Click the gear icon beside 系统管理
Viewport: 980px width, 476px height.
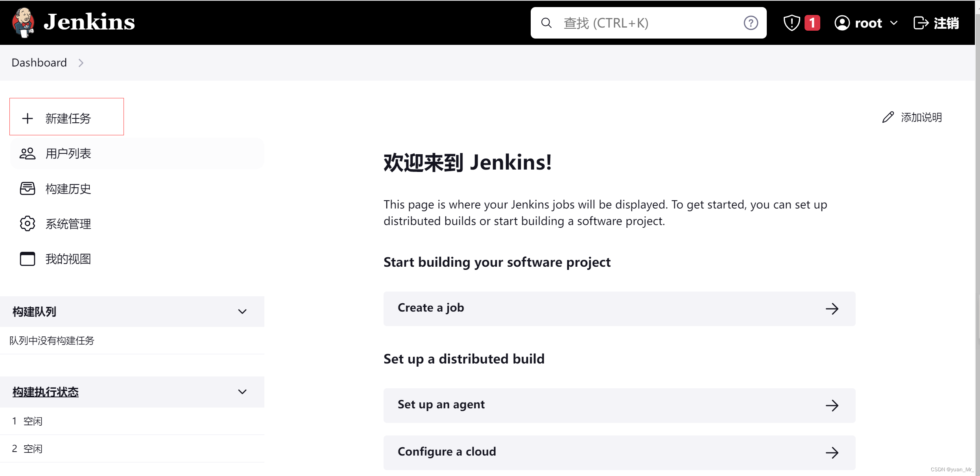click(28, 223)
